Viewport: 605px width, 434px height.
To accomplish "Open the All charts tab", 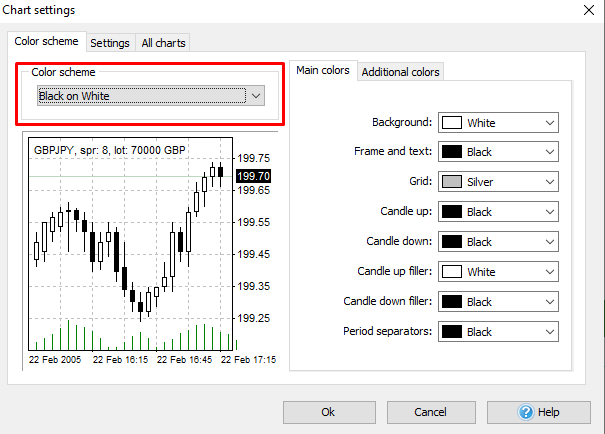I will pyautogui.click(x=163, y=43).
